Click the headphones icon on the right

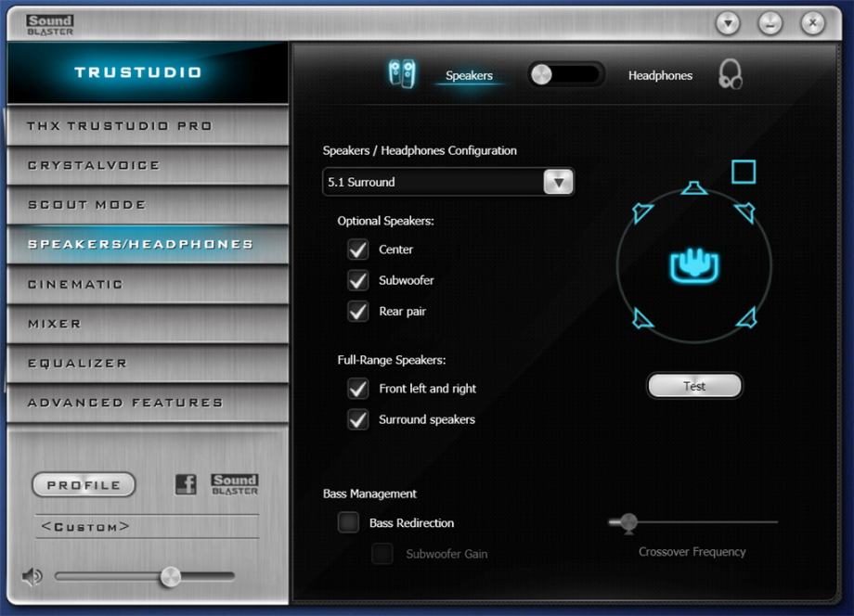[730, 75]
